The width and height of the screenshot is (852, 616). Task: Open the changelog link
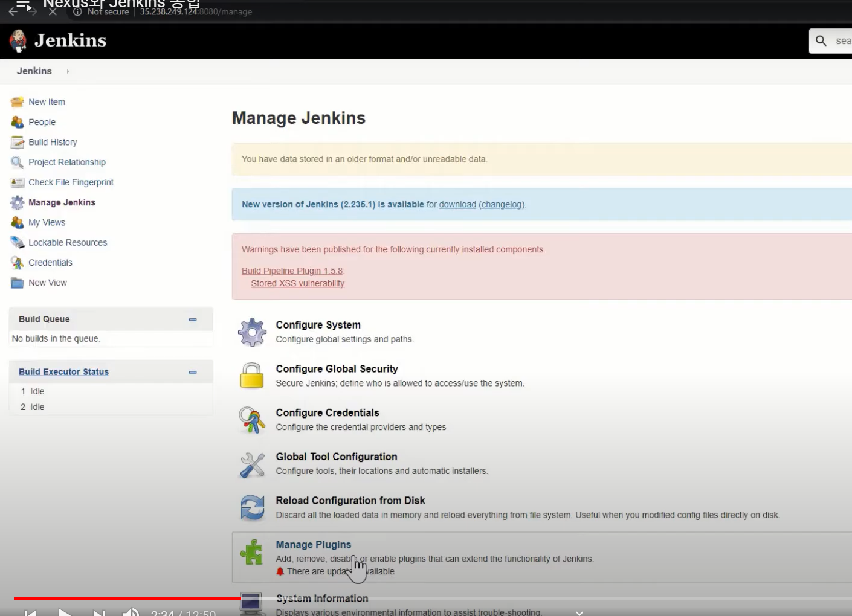[x=502, y=204]
